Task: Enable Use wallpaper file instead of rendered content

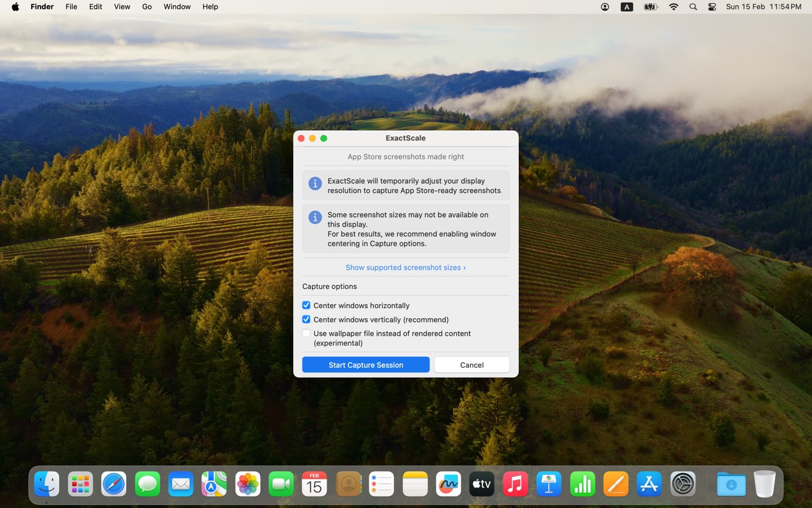Action: [x=306, y=333]
